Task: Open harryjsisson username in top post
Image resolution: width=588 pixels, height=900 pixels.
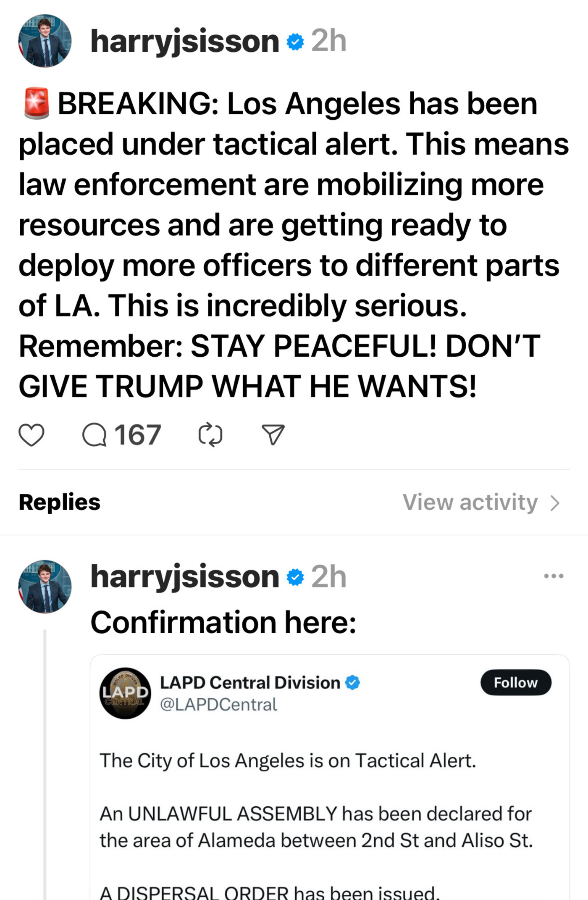Action: [185, 42]
